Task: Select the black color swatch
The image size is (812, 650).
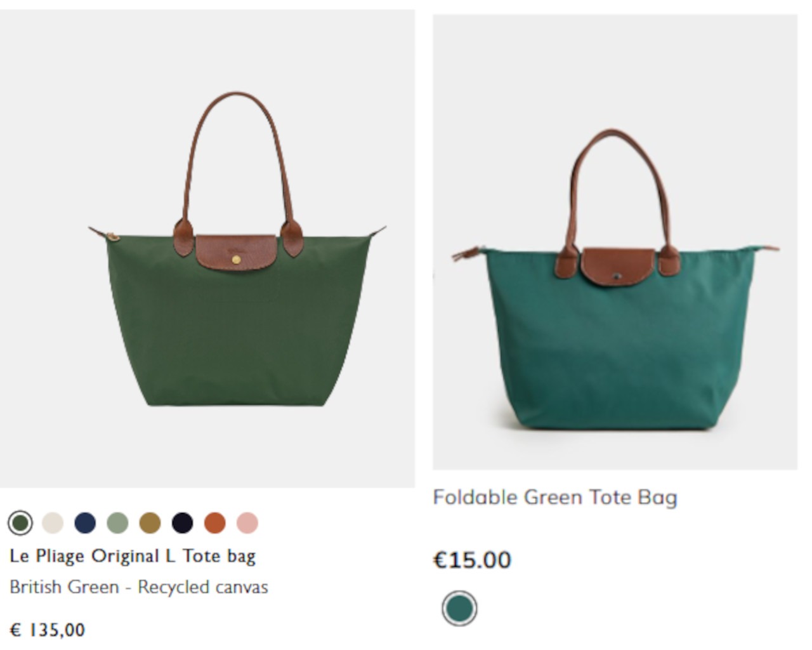Action: (183, 523)
